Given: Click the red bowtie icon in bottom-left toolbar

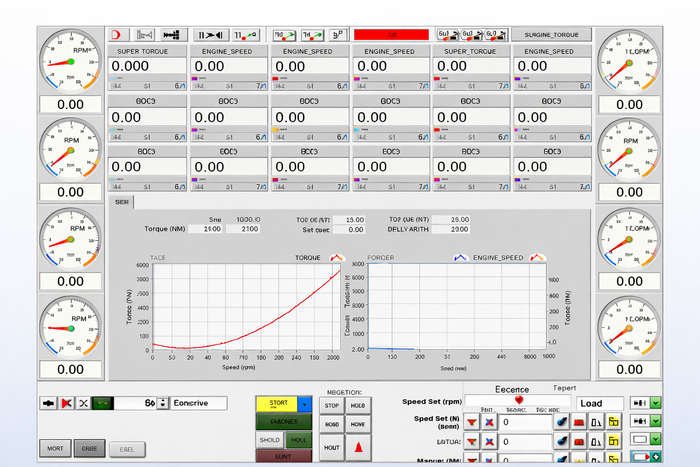Looking at the screenshot, I should tap(65, 403).
